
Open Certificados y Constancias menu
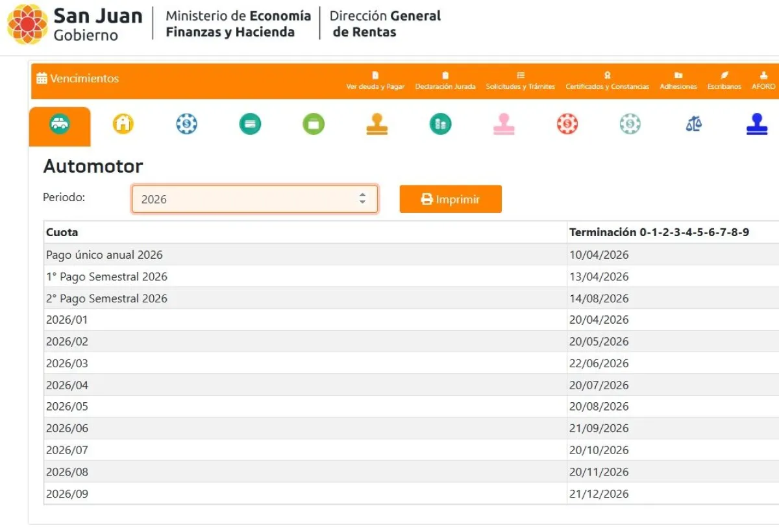point(607,80)
